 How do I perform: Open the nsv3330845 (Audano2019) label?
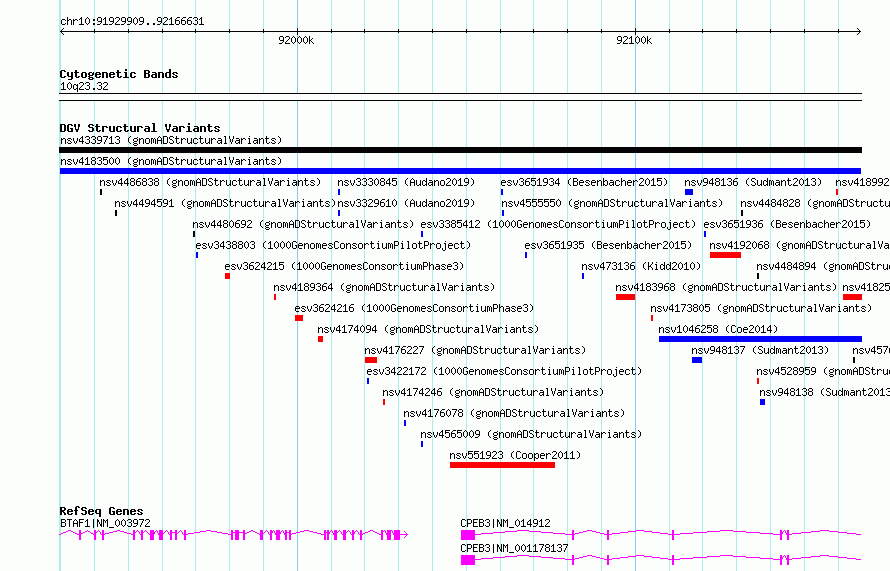coord(406,182)
